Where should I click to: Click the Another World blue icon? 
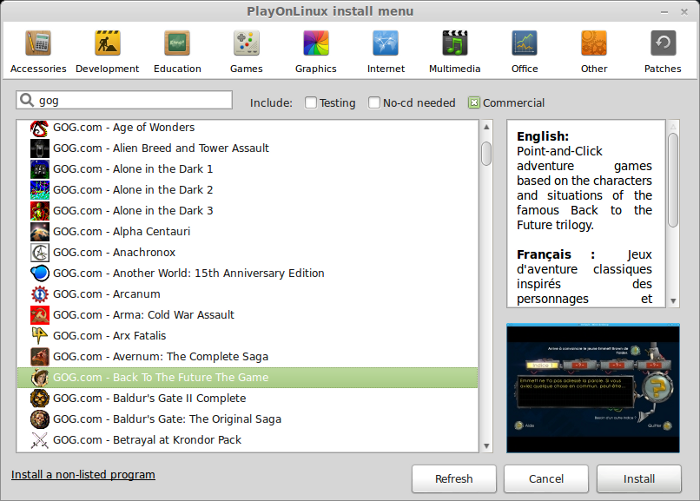pos(40,273)
